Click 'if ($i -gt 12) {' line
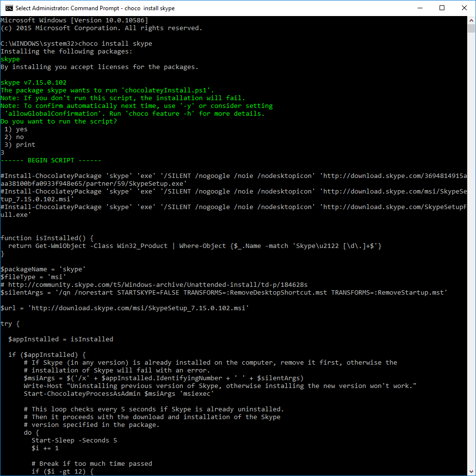Viewport: 476px width, 476px height. click(63, 472)
